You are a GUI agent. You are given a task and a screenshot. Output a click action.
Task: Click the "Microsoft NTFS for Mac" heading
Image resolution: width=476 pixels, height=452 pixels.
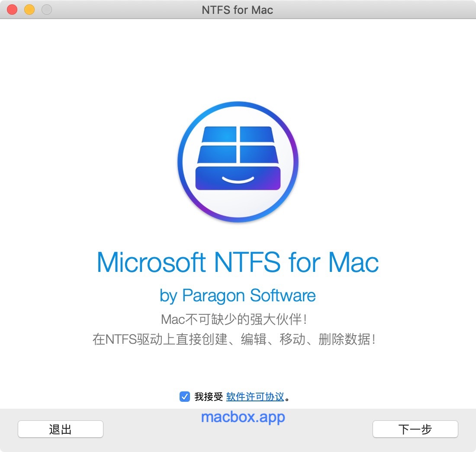click(238, 262)
